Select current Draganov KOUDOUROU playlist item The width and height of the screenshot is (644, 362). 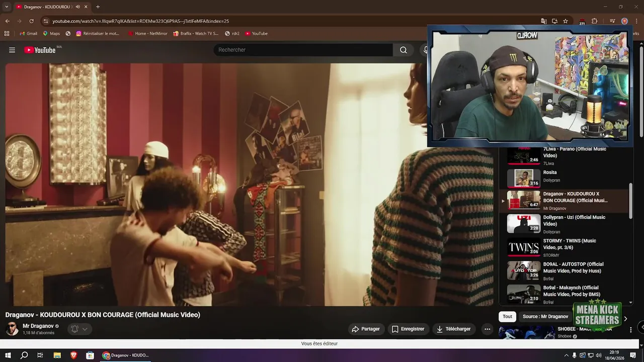point(565,201)
